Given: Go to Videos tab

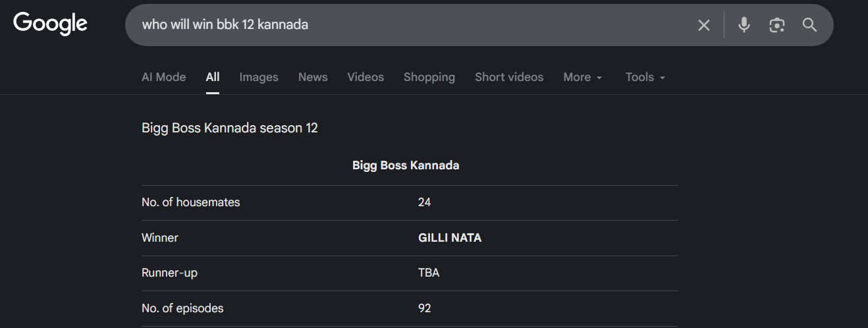Looking at the screenshot, I should tap(366, 77).
